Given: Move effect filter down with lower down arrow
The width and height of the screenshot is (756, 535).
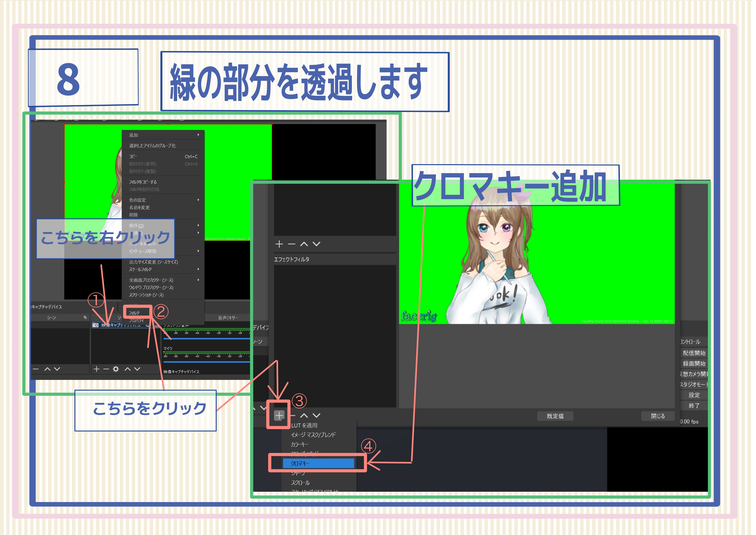Looking at the screenshot, I should 316,416.
